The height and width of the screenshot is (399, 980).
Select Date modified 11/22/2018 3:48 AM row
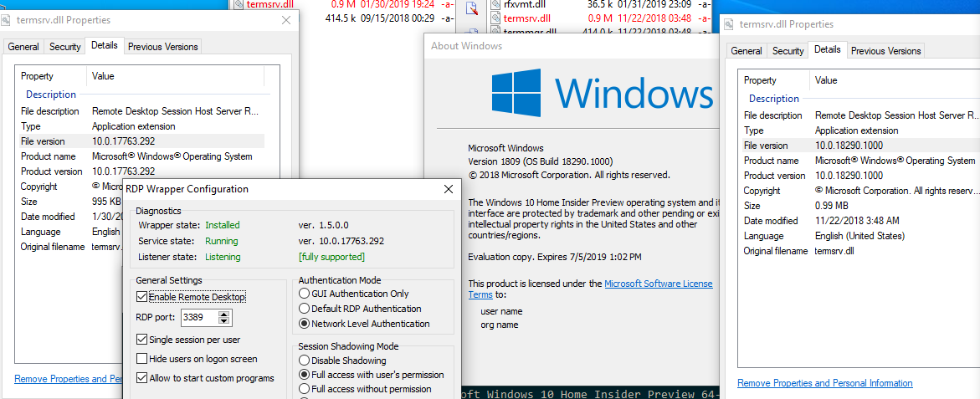(x=860, y=221)
